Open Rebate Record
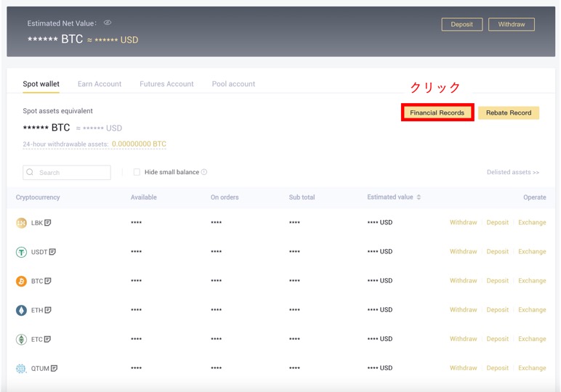The image size is (561, 392). point(509,113)
